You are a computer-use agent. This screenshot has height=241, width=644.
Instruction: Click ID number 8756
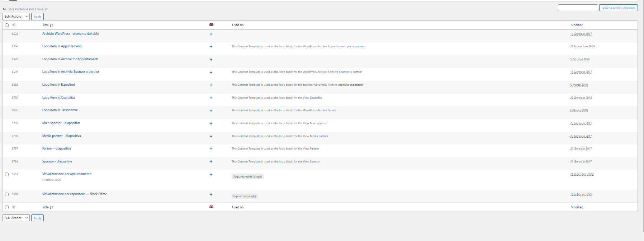pyautogui.click(x=15, y=98)
